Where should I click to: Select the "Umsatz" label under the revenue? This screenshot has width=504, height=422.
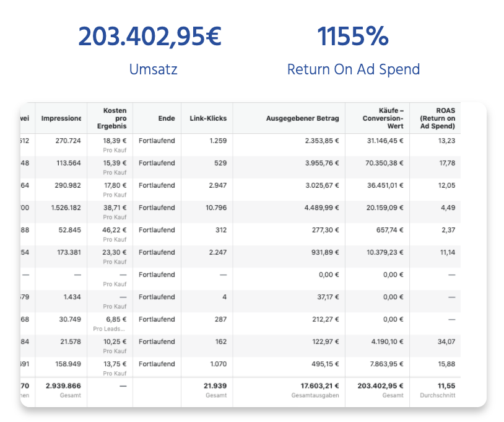tap(153, 69)
